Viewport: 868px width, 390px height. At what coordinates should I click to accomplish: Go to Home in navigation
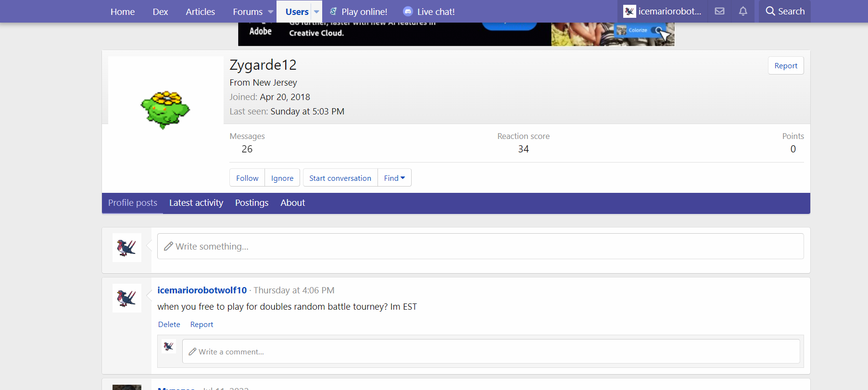click(x=123, y=12)
